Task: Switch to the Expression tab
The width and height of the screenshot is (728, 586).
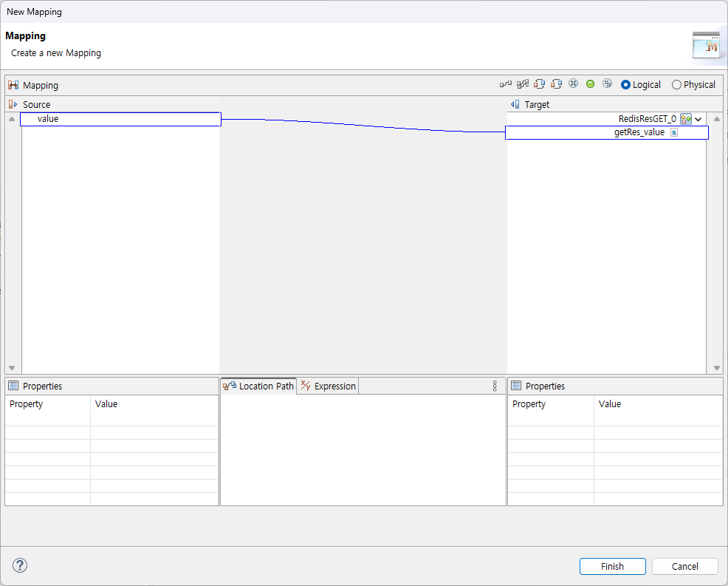Action: tap(327, 385)
